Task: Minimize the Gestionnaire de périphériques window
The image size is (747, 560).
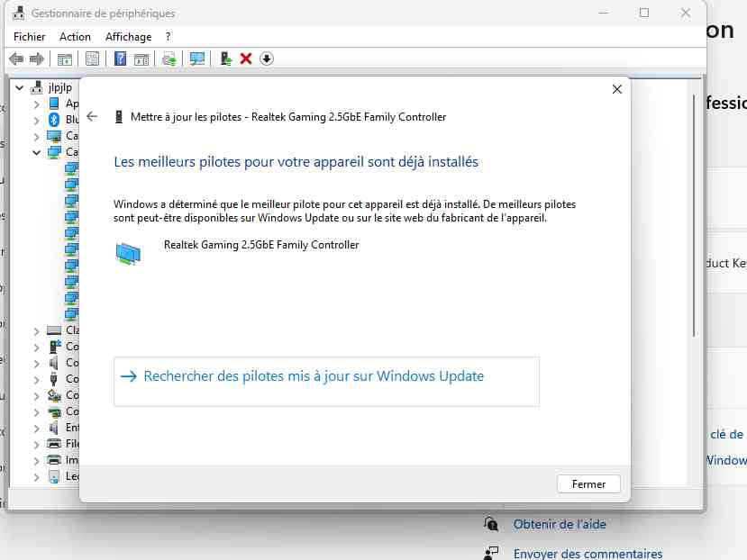Action: click(604, 13)
